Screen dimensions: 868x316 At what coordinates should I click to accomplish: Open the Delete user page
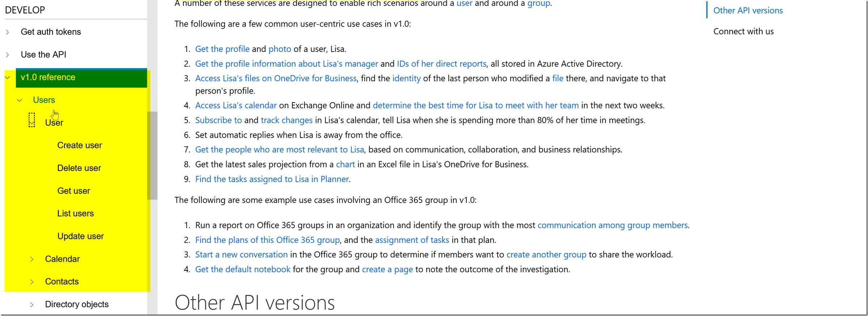click(x=79, y=168)
